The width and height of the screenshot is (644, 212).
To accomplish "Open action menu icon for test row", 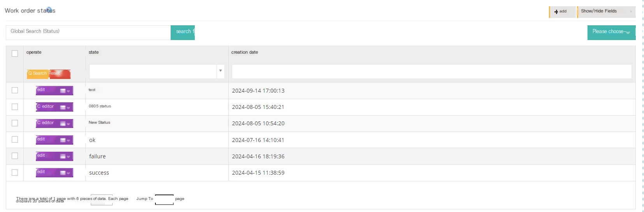I will tap(65, 91).
